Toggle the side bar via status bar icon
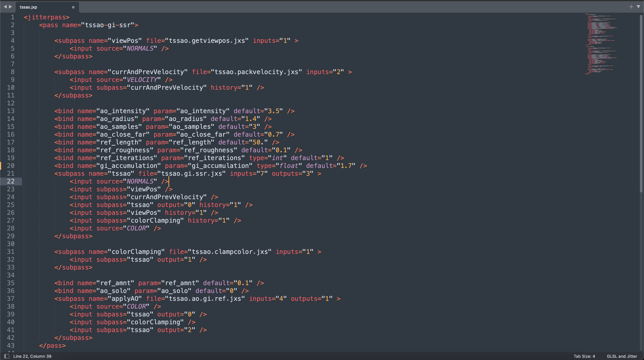 pos(7,356)
